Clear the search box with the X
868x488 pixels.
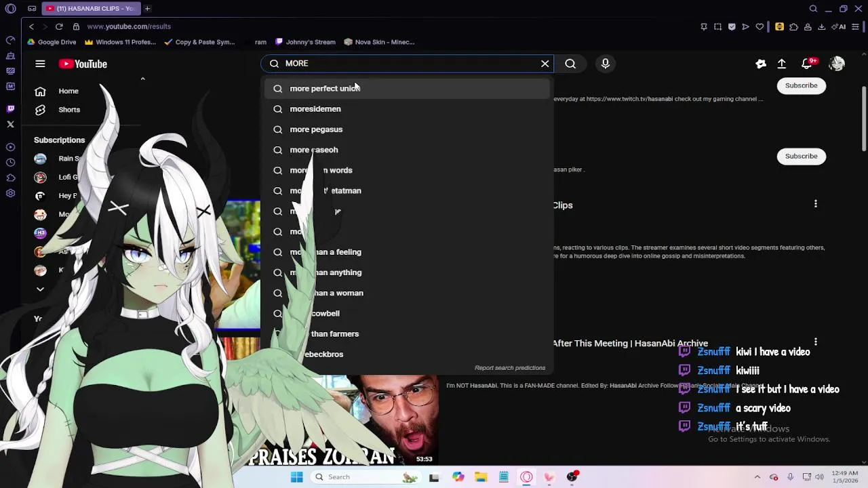(545, 64)
